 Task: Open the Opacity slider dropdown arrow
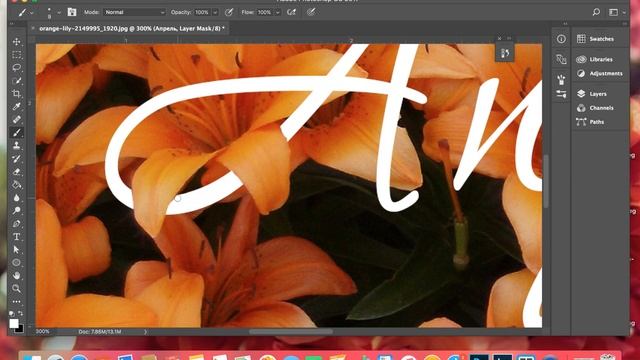point(215,13)
